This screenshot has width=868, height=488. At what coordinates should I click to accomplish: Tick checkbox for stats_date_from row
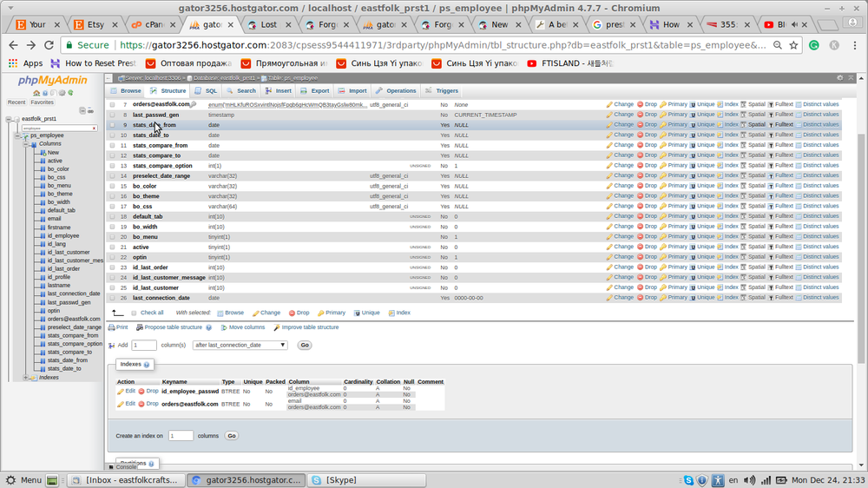coord(112,125)
